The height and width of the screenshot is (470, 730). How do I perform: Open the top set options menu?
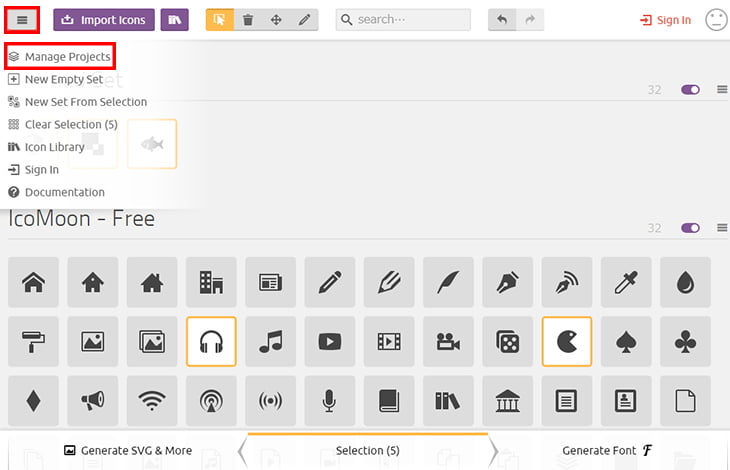pyautogui.click(x=722, y=90)
